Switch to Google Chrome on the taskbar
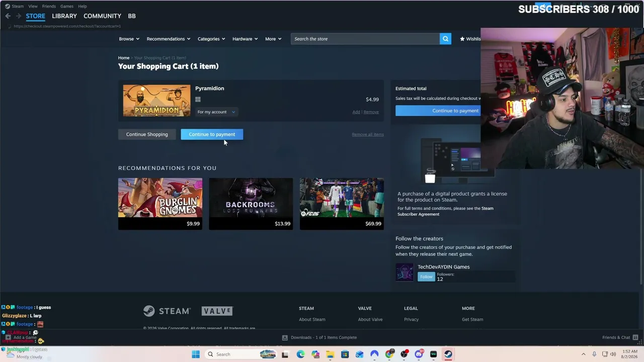Viewport: 644px width, 362px height. click(x=389, y=354)
